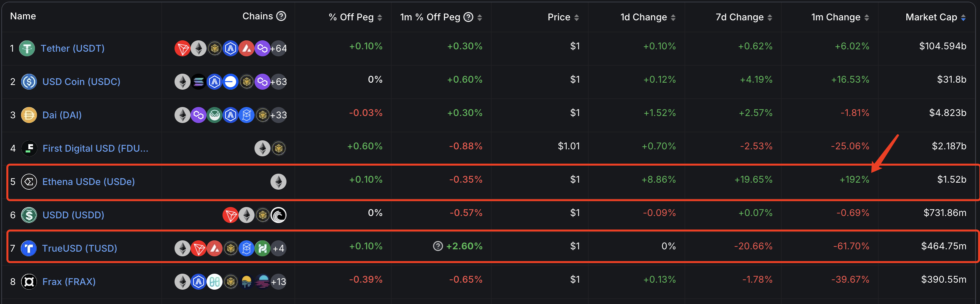This screenshot has width=980, height=304.
Task: Click the 7d Change column header
Action: (739, 17)
